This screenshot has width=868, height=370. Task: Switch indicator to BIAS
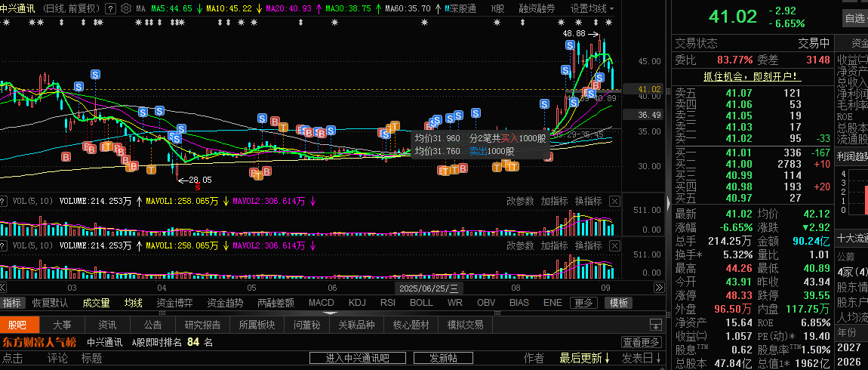[519, 303]
